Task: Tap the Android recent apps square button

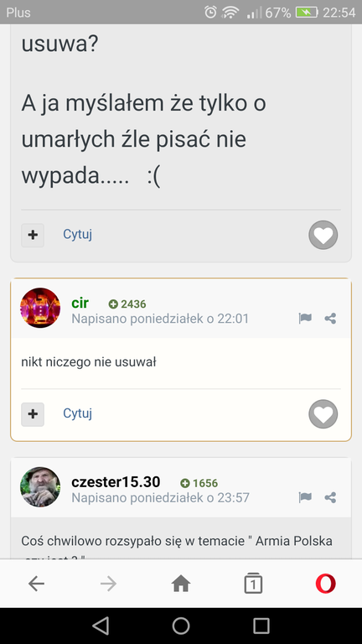Action: pos(261,626)
